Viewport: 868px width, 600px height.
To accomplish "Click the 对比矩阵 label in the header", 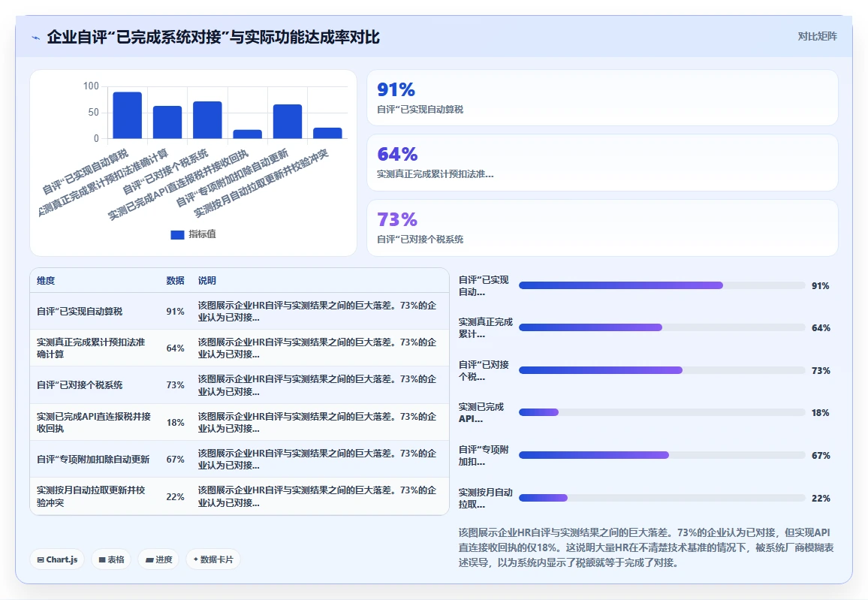I will pos(817,37).
